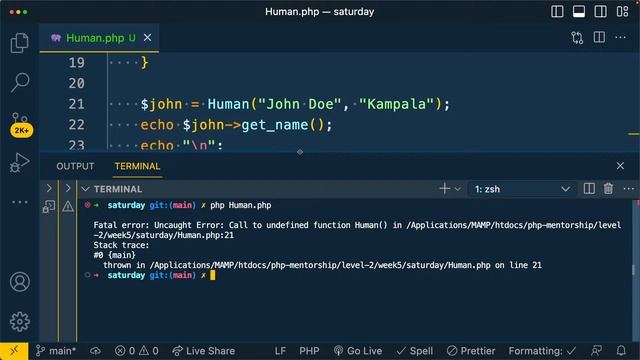This screenshot has height=360, width=640.
Task: Close the Human.php tab
Action: (x=147, y=38)
